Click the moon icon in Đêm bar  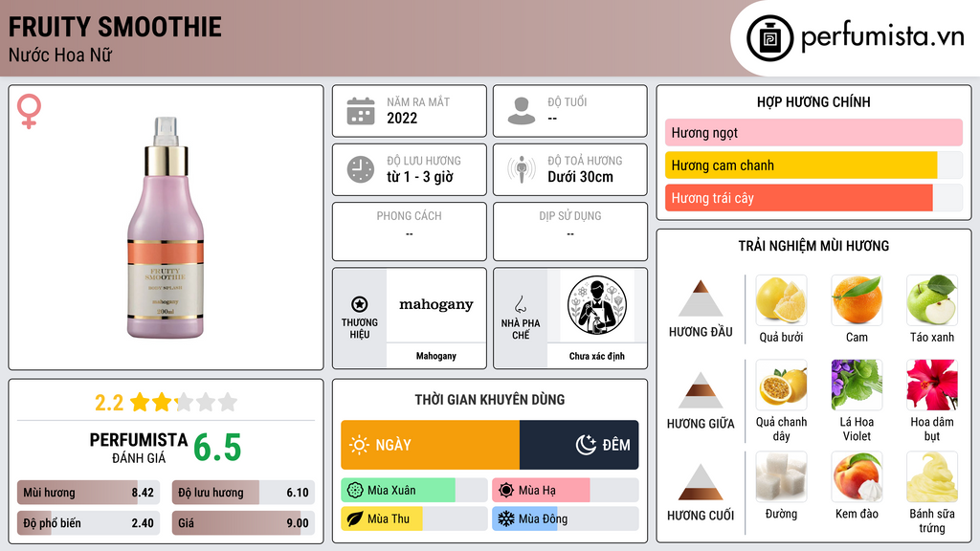coord(586,445)
